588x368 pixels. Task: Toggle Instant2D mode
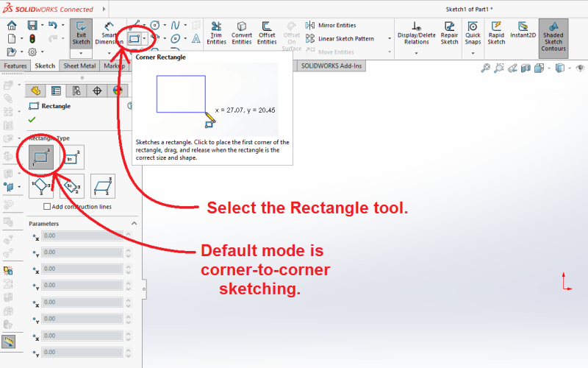pos(523,30)
